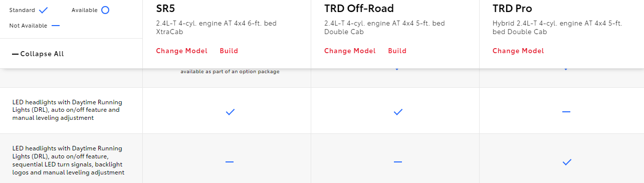Click the Standard checkmark legend icon

[x=44, y=10]
